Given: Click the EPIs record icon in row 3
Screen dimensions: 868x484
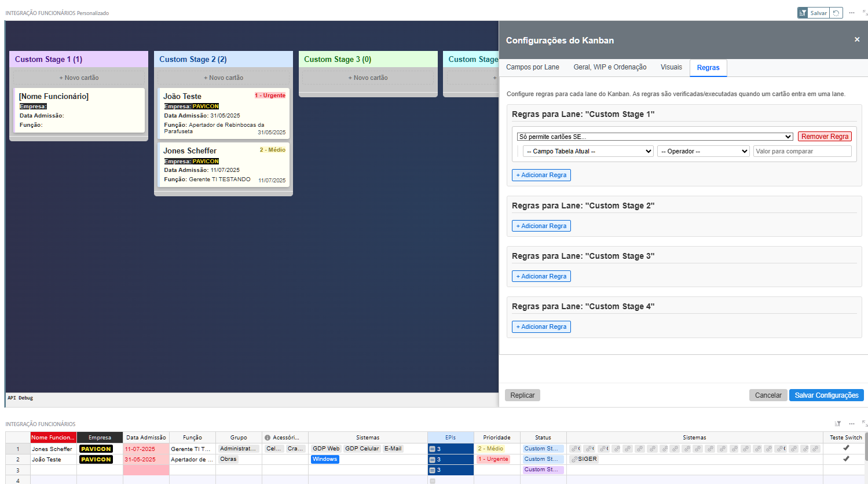Looking at the screenshot, I should (432, 470).
